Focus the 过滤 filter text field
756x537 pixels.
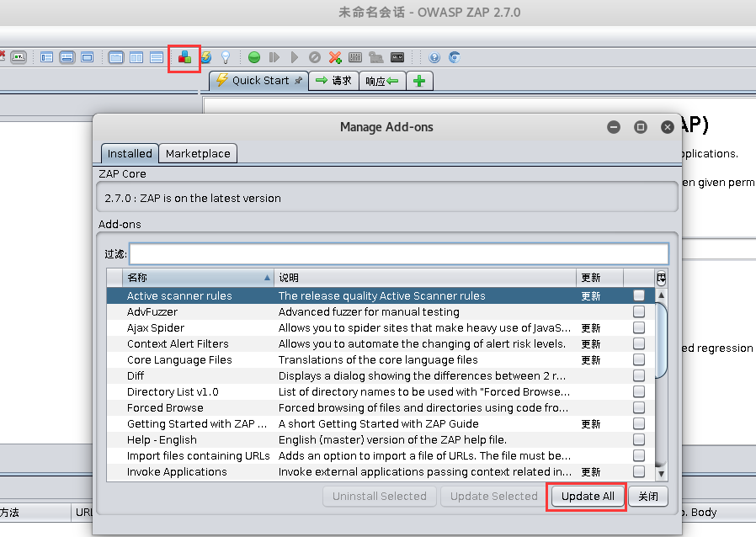click(x=399, y=253)
